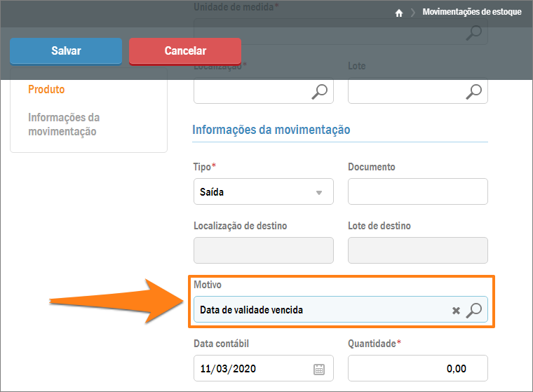533x392 pixels.
Task: Click the Localização search magnifier icon
Action: 320,90
